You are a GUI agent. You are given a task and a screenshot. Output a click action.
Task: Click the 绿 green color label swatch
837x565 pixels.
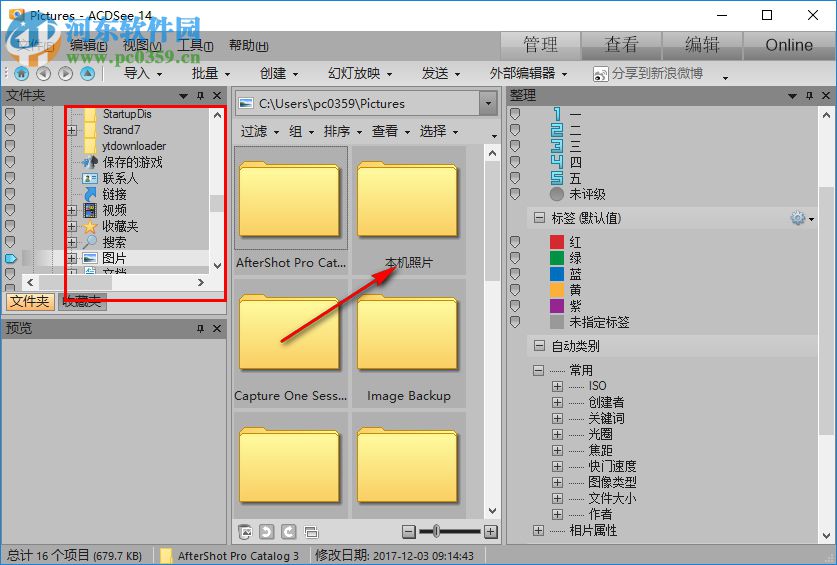coord(557,258)
